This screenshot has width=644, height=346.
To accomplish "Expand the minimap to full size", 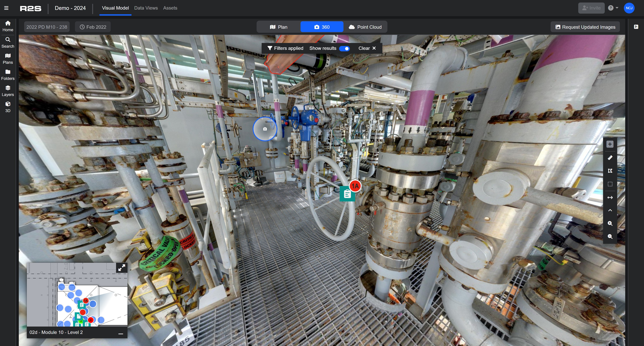I will click(122, 268).
